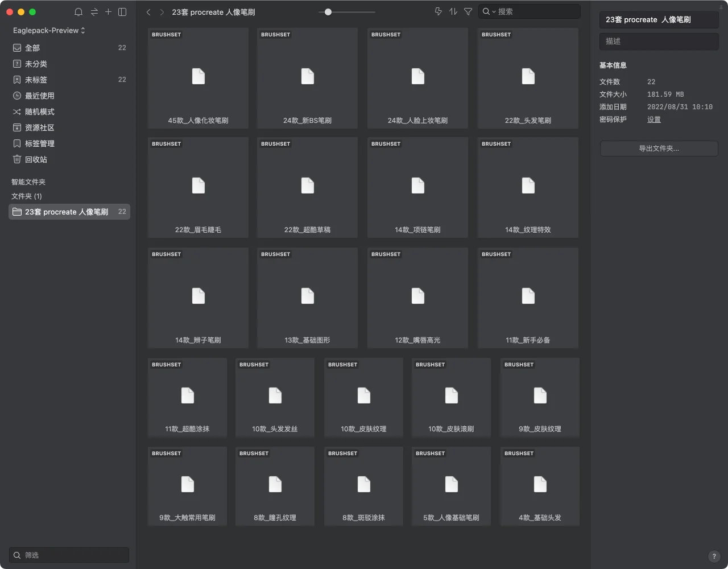Screen dimensions: 728x569
Task: Select the 22款_眉毛睫毛 brushset
Action: 198,187
